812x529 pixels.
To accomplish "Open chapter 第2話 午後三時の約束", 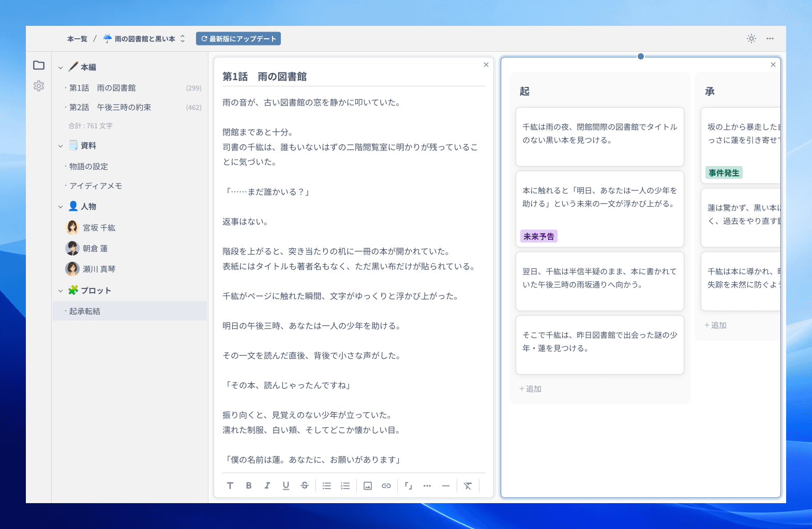I will coord(130,108).
